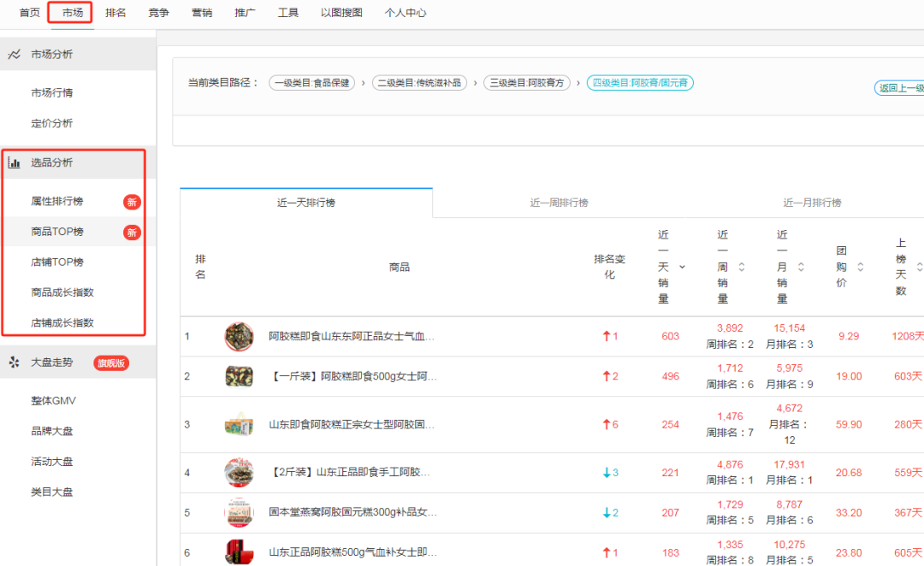Open the 竞争 menu in the top bar
Image resolution: width=924 pixels, height=566 pixels.
158,12
